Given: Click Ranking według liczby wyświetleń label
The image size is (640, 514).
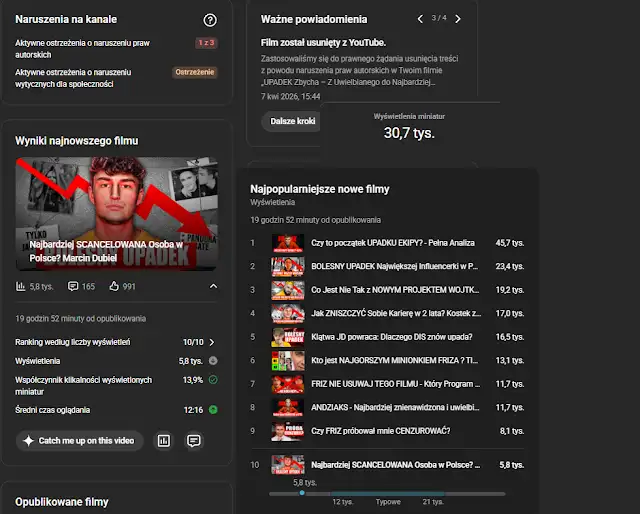Looking at the screenshot, I should 73,342.
